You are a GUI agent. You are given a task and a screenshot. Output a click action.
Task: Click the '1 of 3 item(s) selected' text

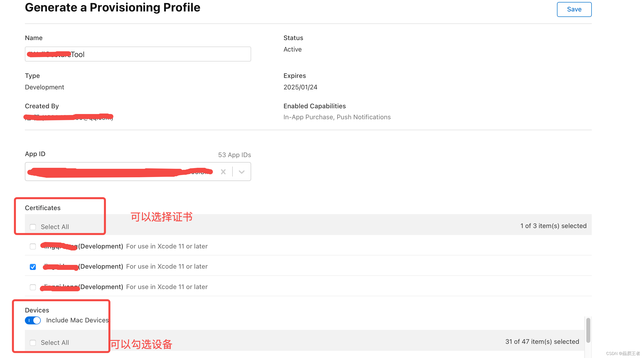click(x=553, y=226)
